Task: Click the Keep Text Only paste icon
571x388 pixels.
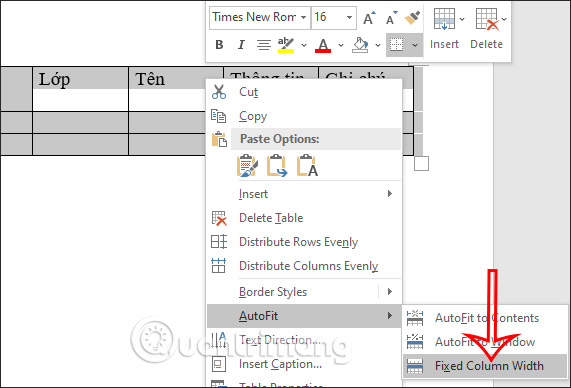Action: pos(307,165)
